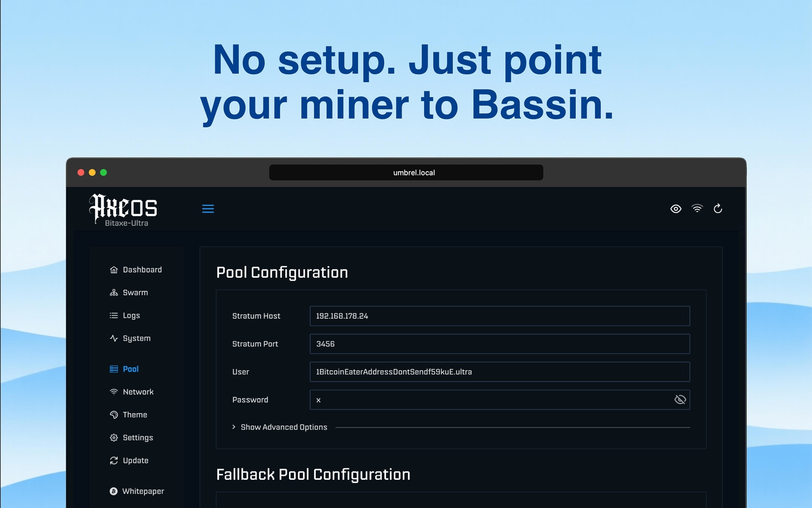Open the Update section chevron icon

point(114,460)
